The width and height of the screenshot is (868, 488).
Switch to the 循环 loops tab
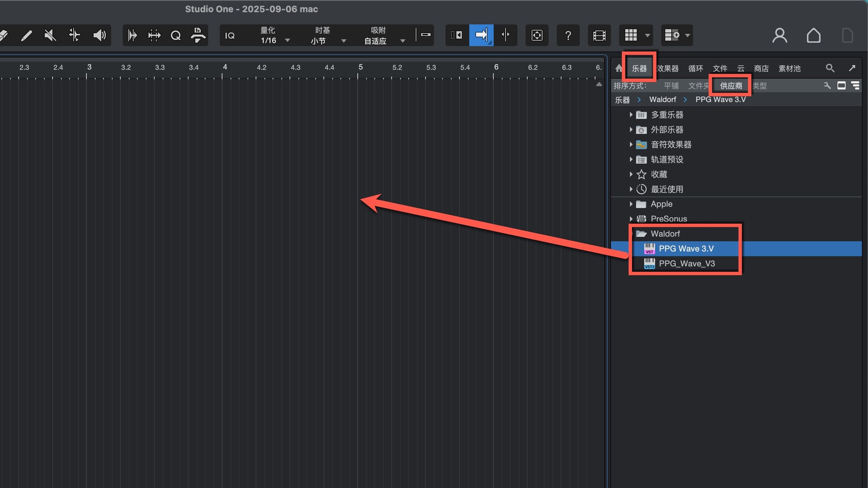pos(696,68)
